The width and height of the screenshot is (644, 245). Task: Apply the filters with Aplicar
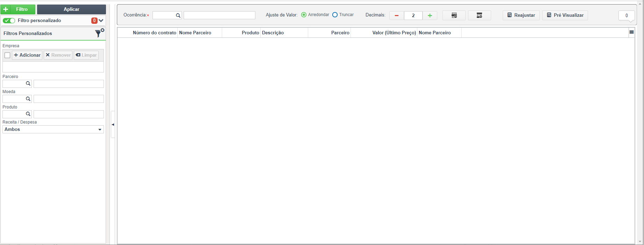pyautogui.click(x=71, y=9)
